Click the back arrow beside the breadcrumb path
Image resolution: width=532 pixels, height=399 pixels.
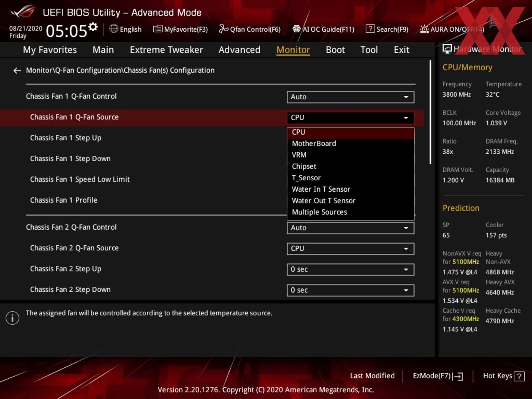tap(17, 70)
